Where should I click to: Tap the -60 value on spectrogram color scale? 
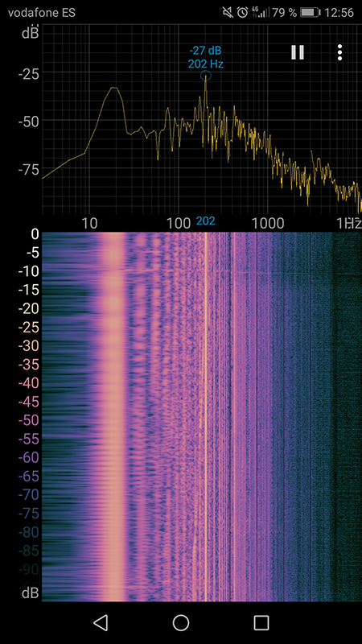click(29, 457)
